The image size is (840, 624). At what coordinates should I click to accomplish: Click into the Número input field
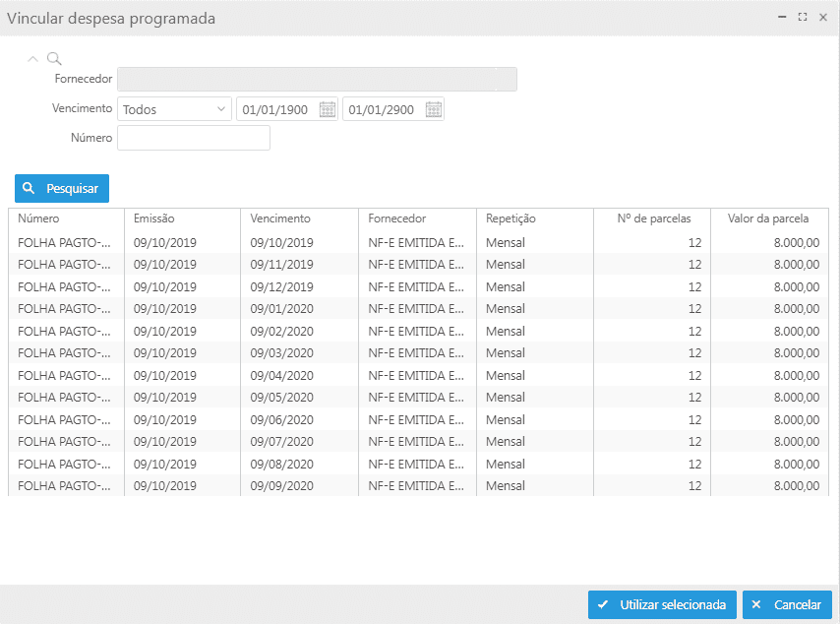(x=193, y=138)
